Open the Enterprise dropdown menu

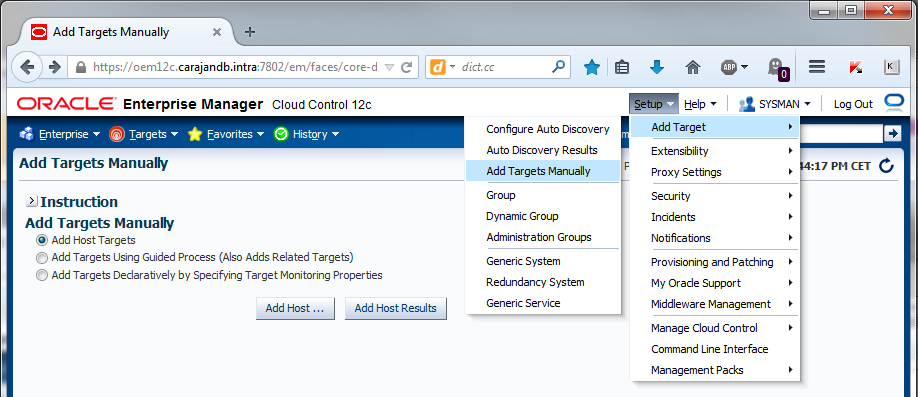pos(60,134)
